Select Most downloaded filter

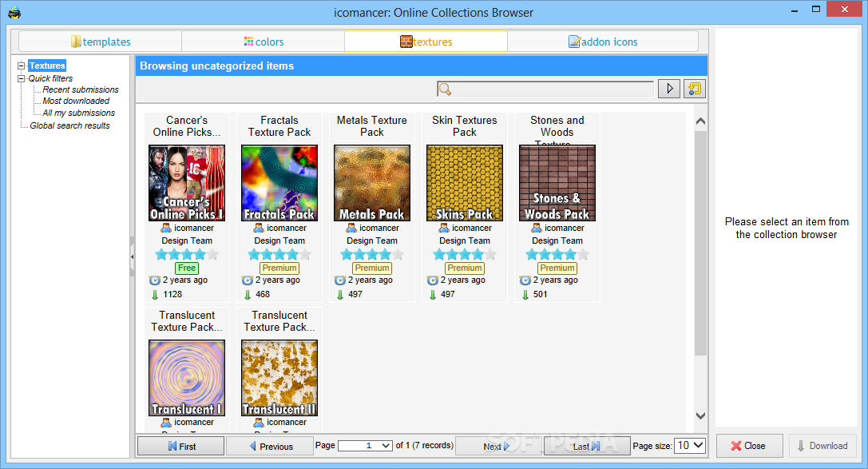76,101
